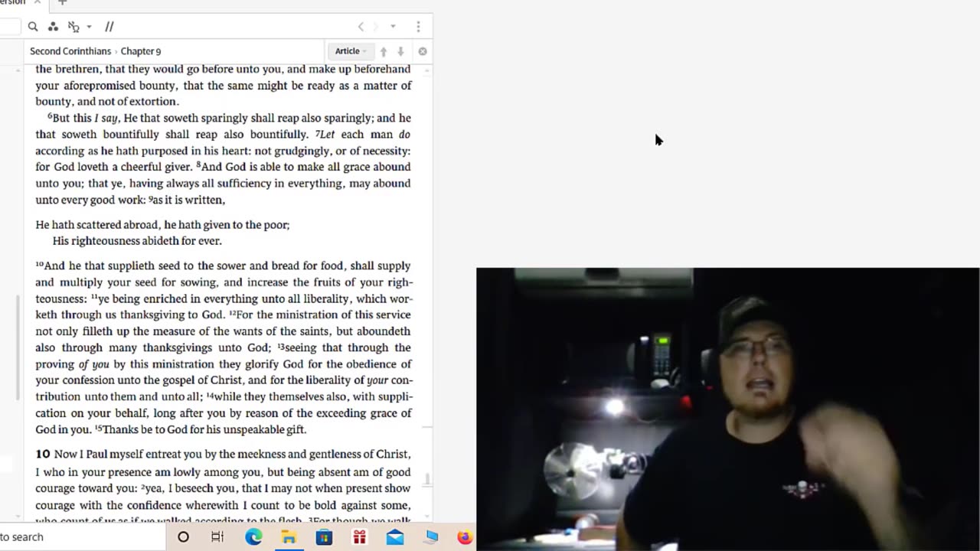Open the visual filters three-dots icon
The width and height of the screenshot is (980, 551).
click(x=53, y=27)
